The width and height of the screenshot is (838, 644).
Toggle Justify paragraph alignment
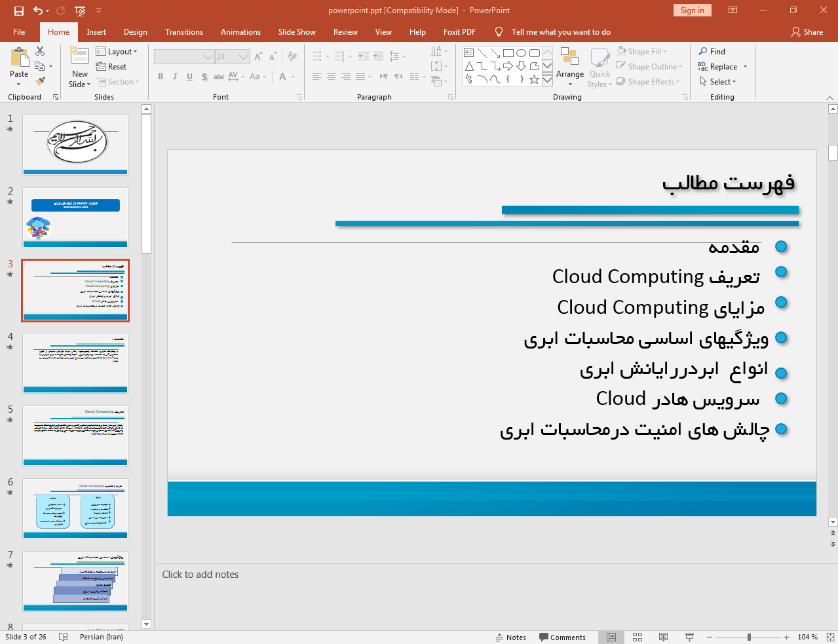pos(360,77)
